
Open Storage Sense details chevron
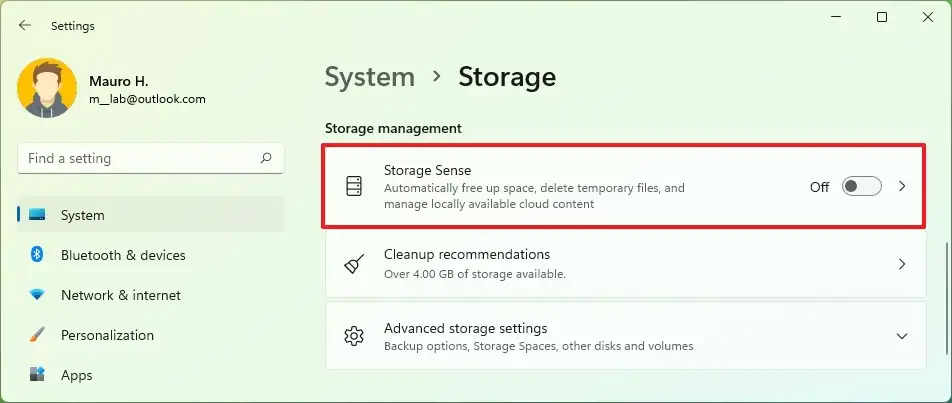(x=902, y=186)
